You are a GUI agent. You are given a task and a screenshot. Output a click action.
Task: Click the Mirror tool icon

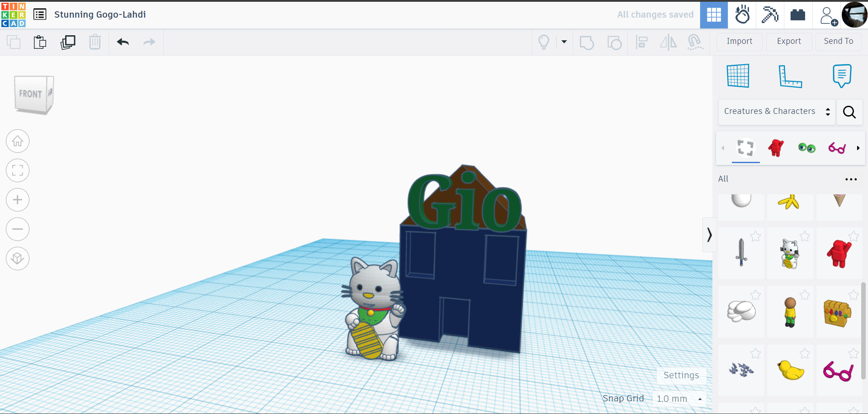668,42
